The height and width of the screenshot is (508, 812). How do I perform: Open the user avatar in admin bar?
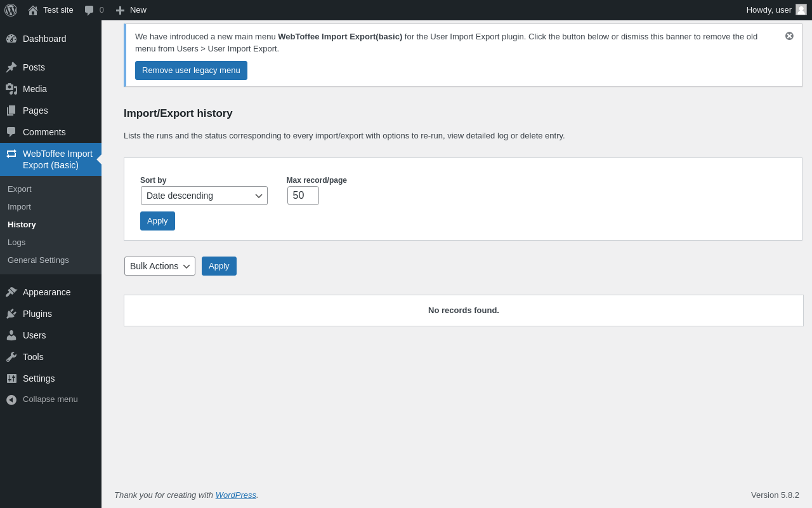click(801, 10)
